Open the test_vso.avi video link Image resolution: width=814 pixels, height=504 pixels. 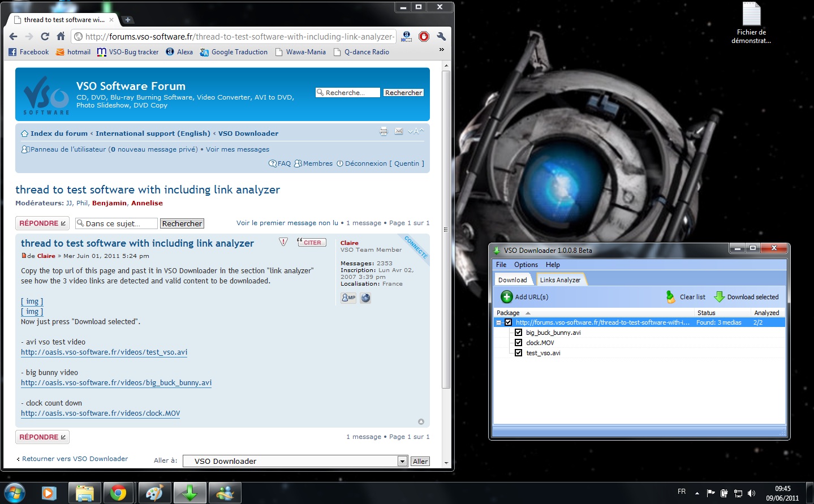tap(104, 352)
